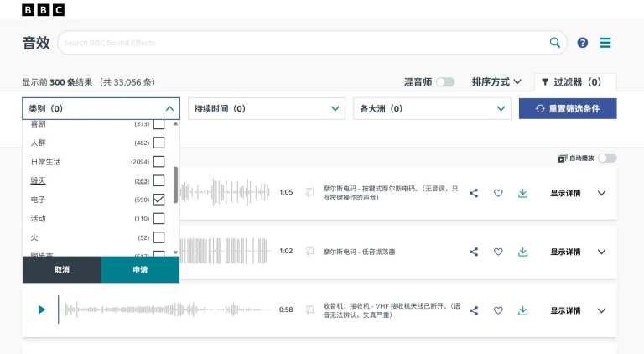Download the 1:05 Morse code sound
This screenshot has height=354, width=644.
coord(523,193)
